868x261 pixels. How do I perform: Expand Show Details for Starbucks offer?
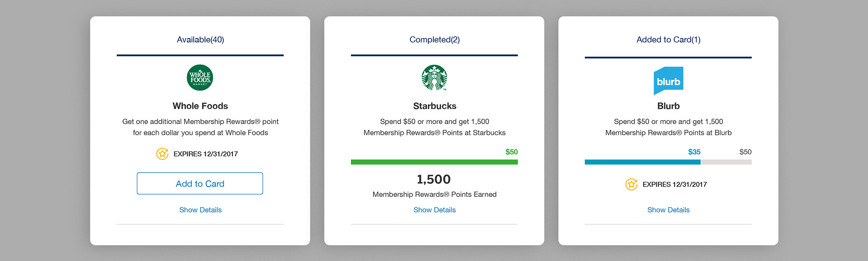(434, 210)
